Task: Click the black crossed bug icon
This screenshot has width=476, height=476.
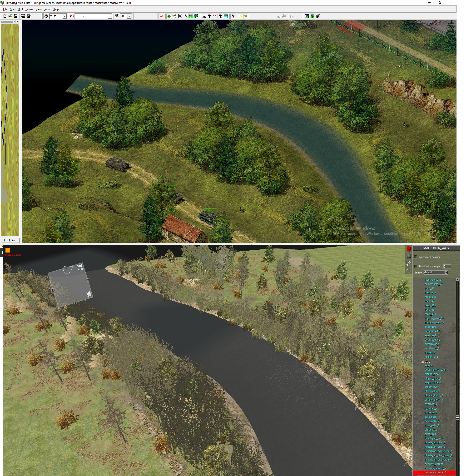Action: [318, 16]
